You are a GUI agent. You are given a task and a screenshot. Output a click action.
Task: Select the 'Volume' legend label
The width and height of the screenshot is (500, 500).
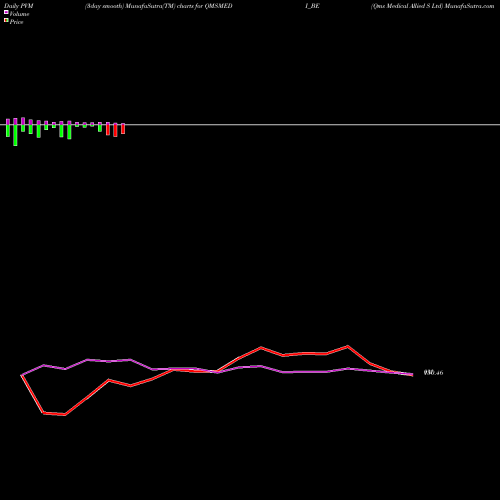(19, 14)
